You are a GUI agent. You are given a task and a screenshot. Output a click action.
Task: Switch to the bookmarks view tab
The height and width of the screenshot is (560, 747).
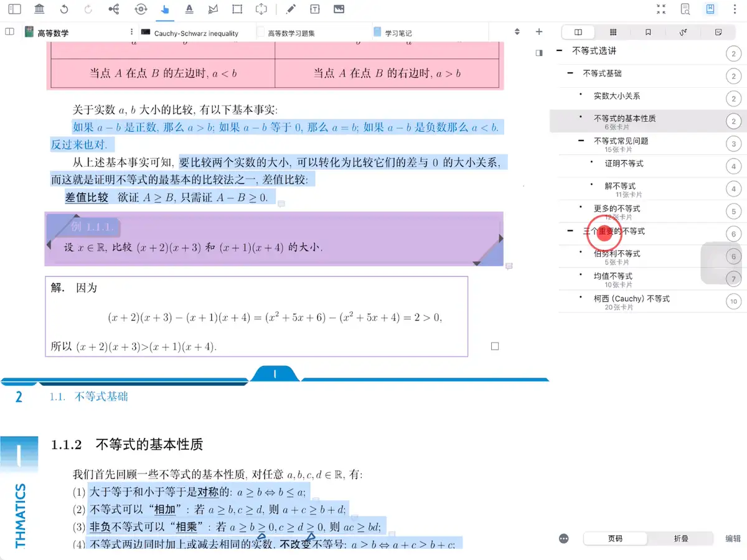tap(648, 32)
